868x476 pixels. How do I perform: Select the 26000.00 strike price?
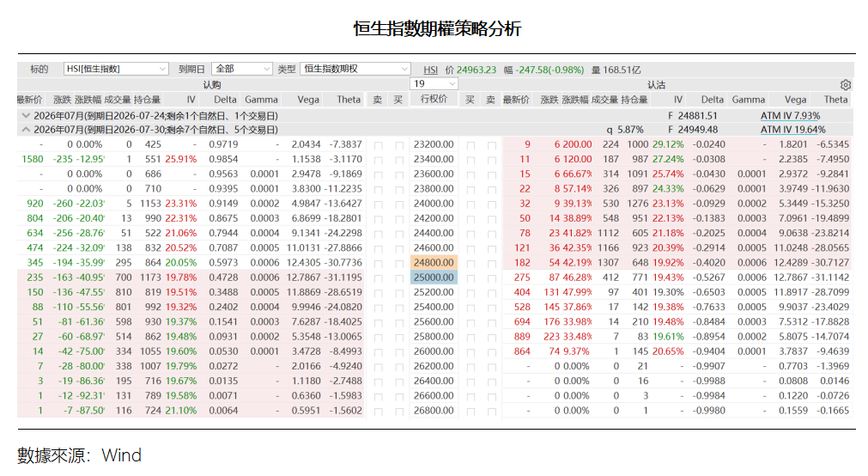(434, 351)
